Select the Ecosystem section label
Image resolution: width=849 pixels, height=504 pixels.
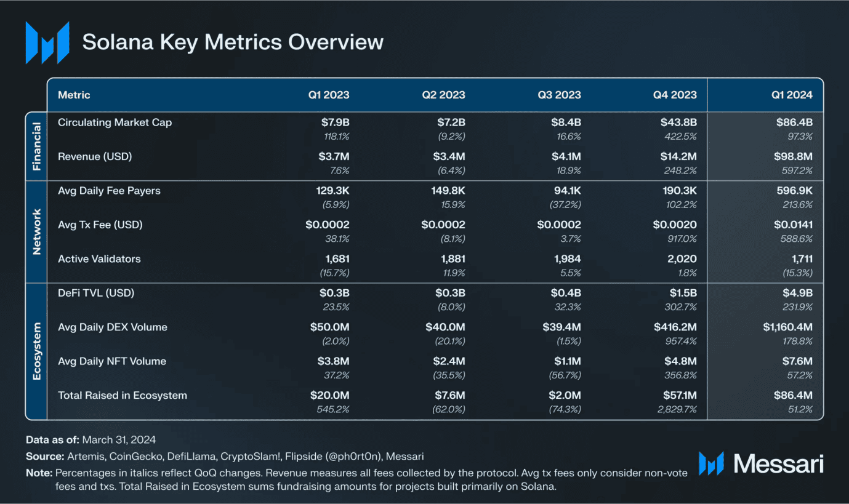(36, 351)
